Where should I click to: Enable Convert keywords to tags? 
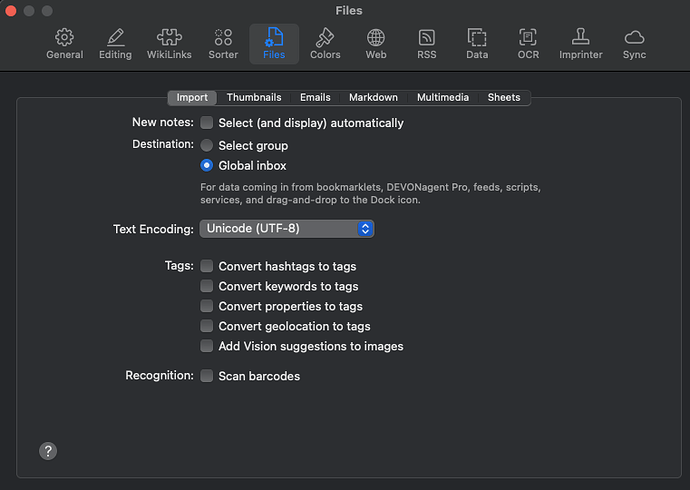coord(206,286)
